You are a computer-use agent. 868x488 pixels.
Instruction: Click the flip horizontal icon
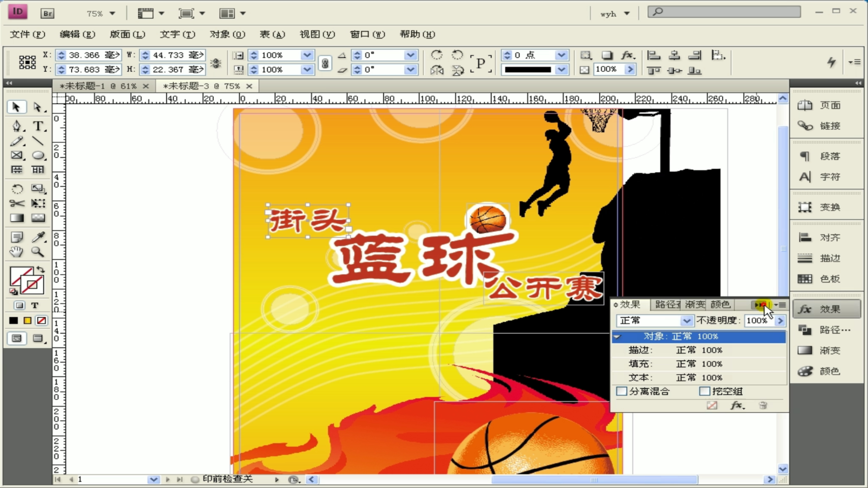(x=437, y=70)
